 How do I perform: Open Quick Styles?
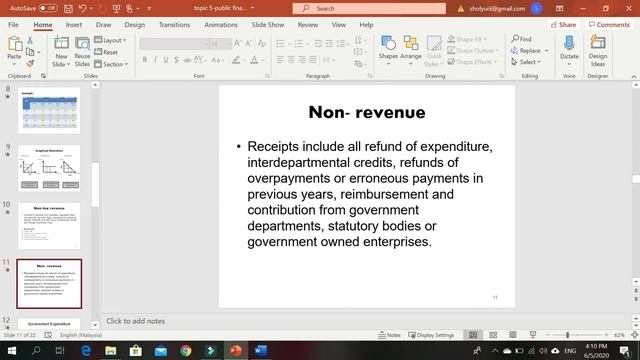[434, 51]
